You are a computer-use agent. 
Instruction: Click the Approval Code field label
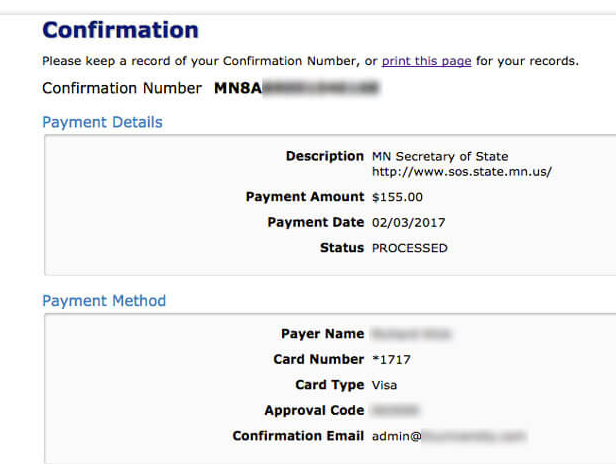tap(314, 410)
